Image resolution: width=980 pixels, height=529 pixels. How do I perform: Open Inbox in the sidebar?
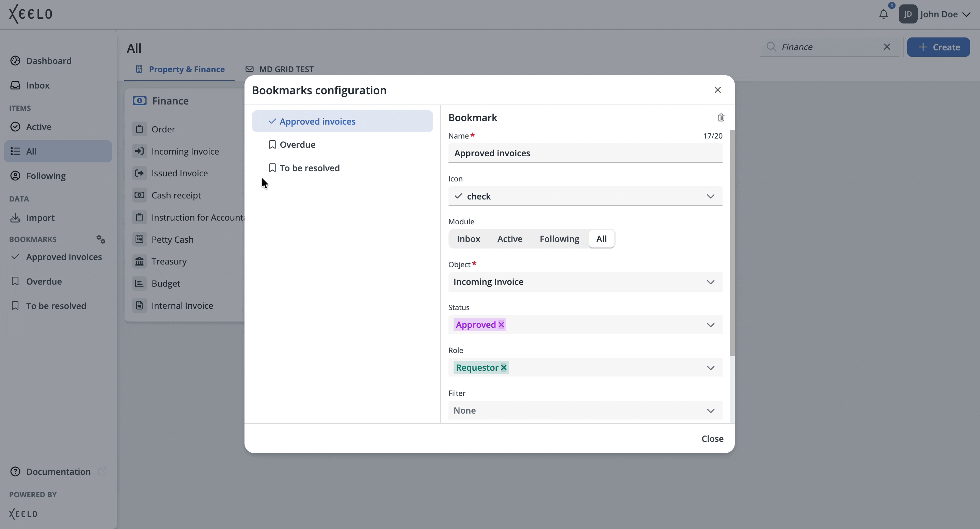point(58,85)
